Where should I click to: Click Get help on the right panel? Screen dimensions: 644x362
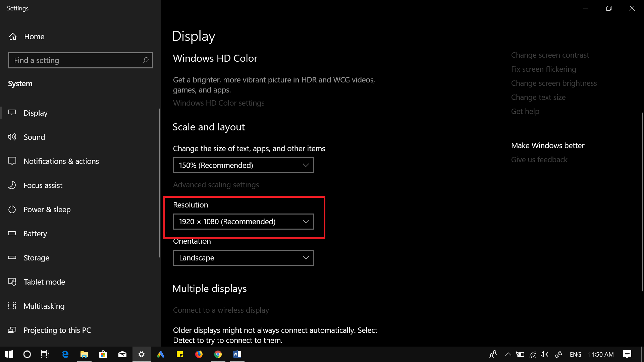pos(525,111)
